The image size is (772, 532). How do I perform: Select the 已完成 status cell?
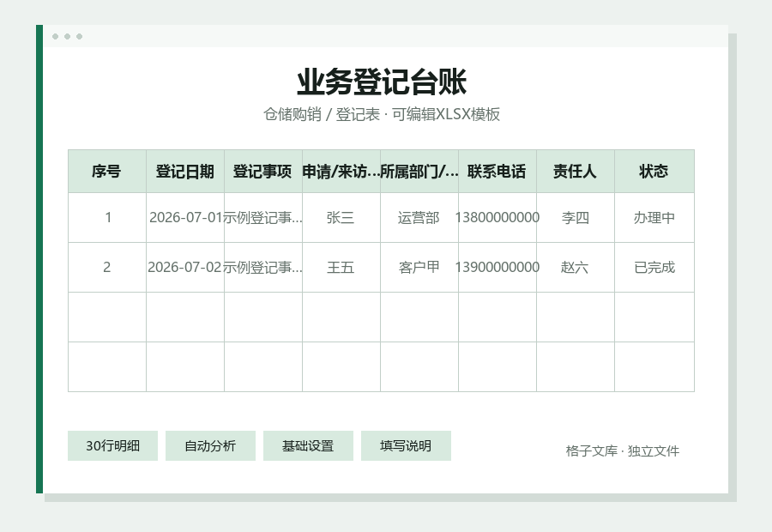coord(654,267)
